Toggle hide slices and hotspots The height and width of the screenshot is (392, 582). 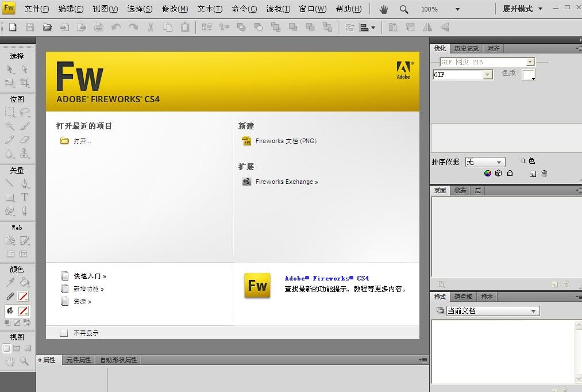(x=10, y=254)
